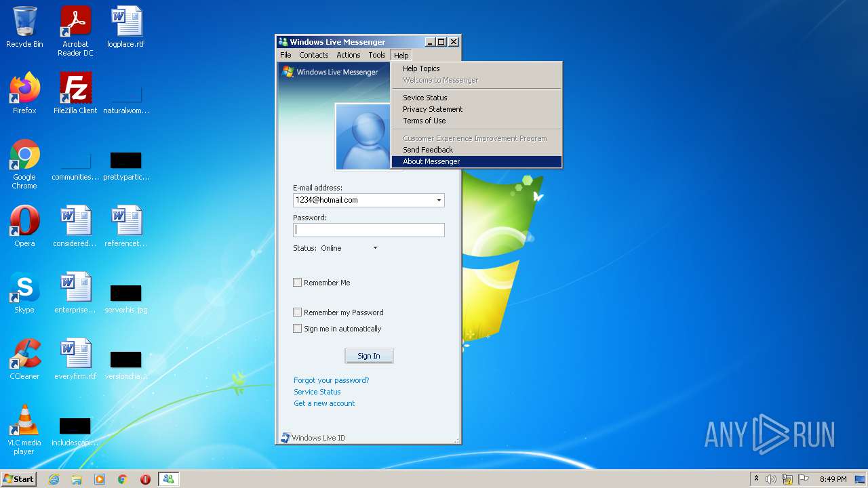Open the Online status dropdown

[x=375, y=248]
